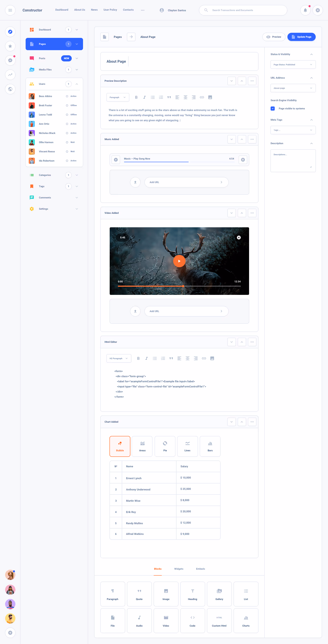Click Preview button
This screenshot has width=328, height=644.
click(x=274, y=37)
